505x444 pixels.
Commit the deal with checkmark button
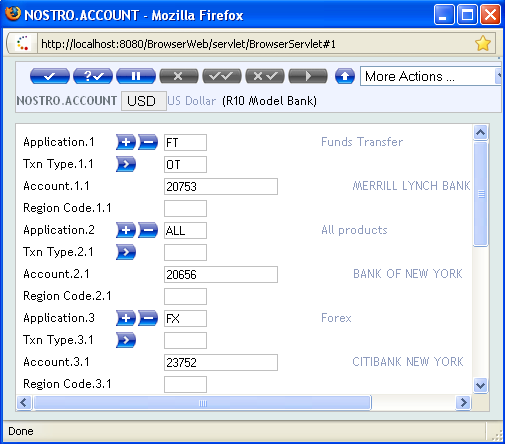pos(50,76)
